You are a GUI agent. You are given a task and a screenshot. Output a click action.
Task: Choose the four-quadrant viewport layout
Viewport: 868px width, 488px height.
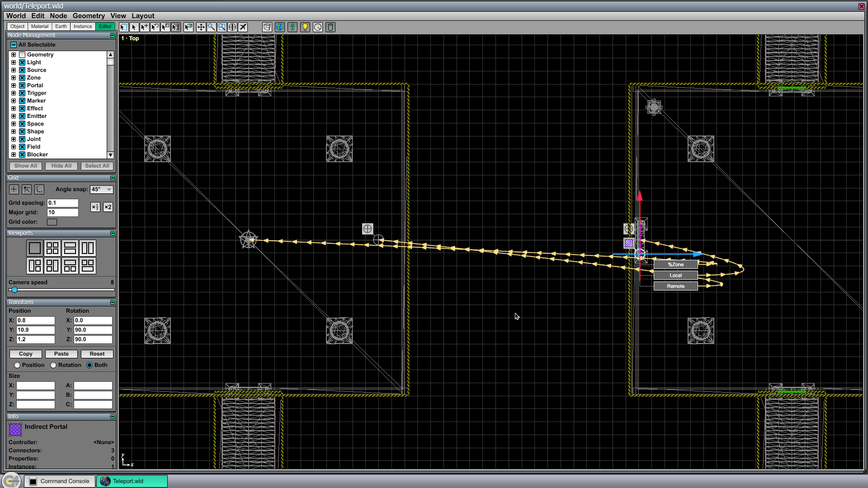(x=52, y=248)
